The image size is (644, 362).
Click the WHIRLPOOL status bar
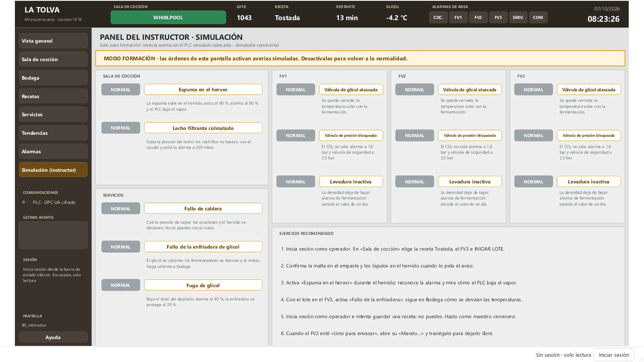168,17
